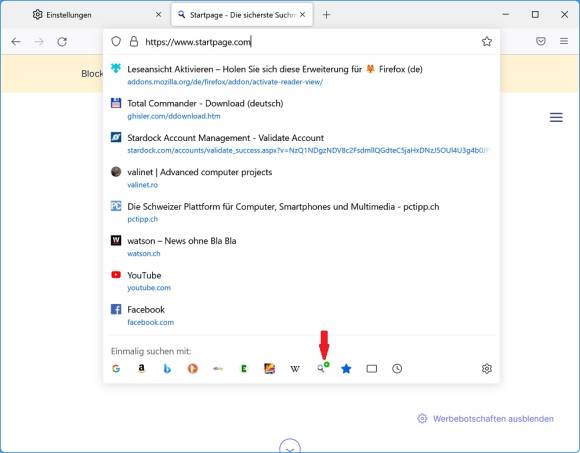580x453 pixels.
Task: Search in bookmarks via star icon
Action: pyautogui.click(x=346, y=369)
